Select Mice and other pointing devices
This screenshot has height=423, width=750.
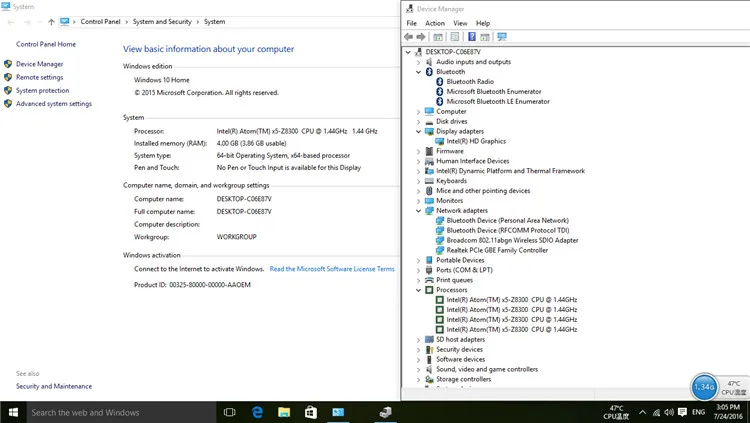pos(483,190)
